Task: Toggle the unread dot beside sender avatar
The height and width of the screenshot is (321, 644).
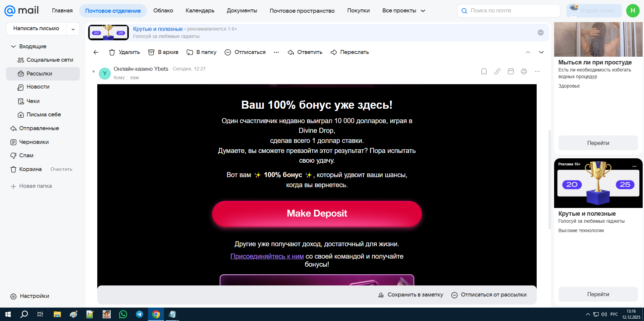Action: tap(94, 71)
